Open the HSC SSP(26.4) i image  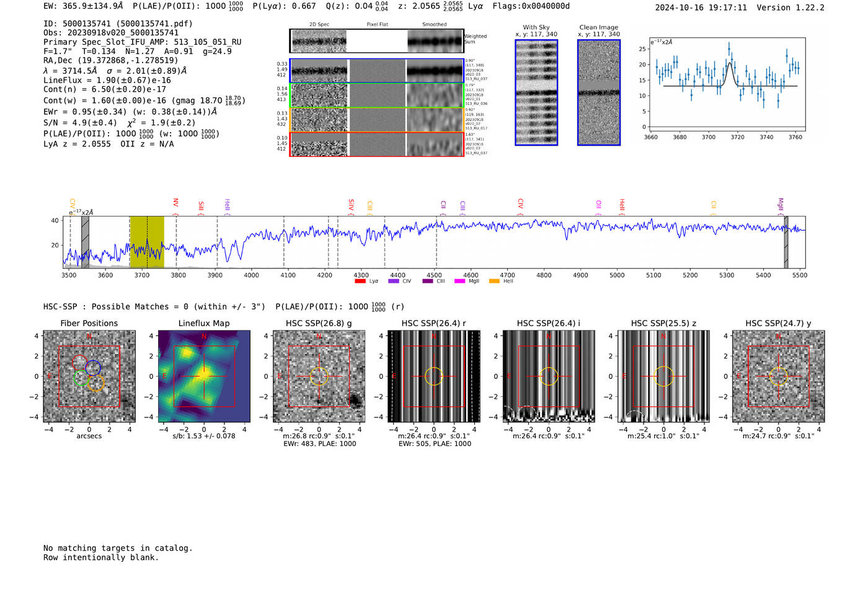coord(549,376)
